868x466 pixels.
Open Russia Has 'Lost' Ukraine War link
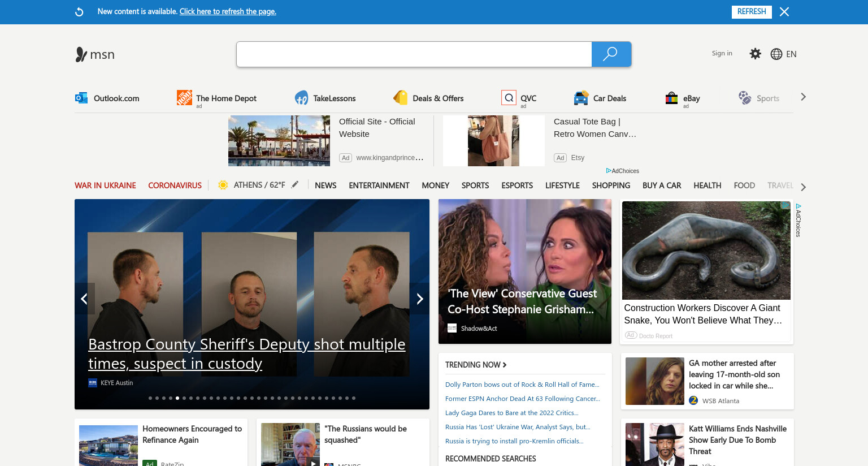[518, 427]
